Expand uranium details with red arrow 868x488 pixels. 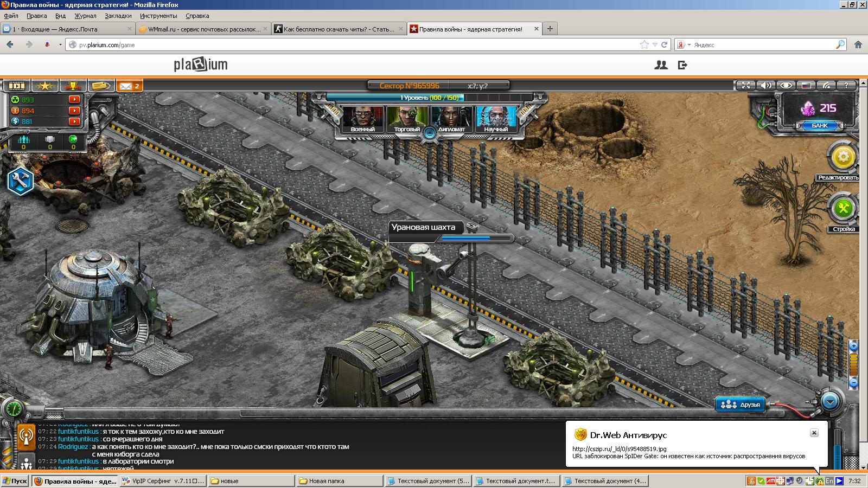click(74, 100)
